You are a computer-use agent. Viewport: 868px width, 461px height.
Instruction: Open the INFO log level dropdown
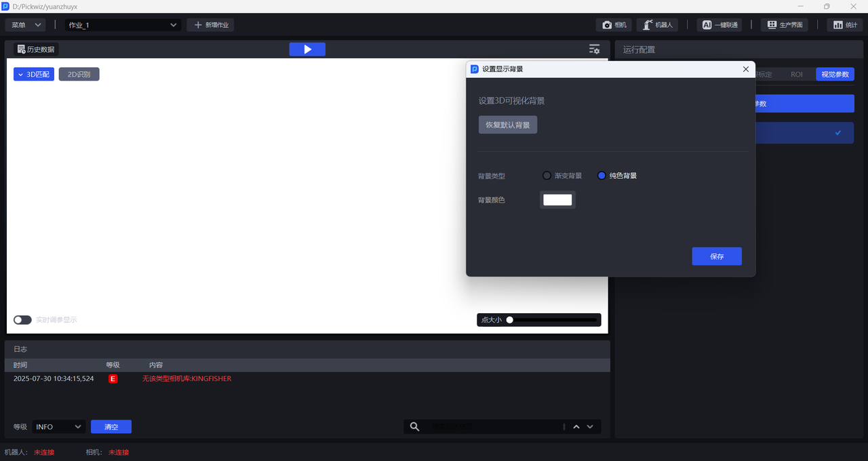(x=58, y=426)
